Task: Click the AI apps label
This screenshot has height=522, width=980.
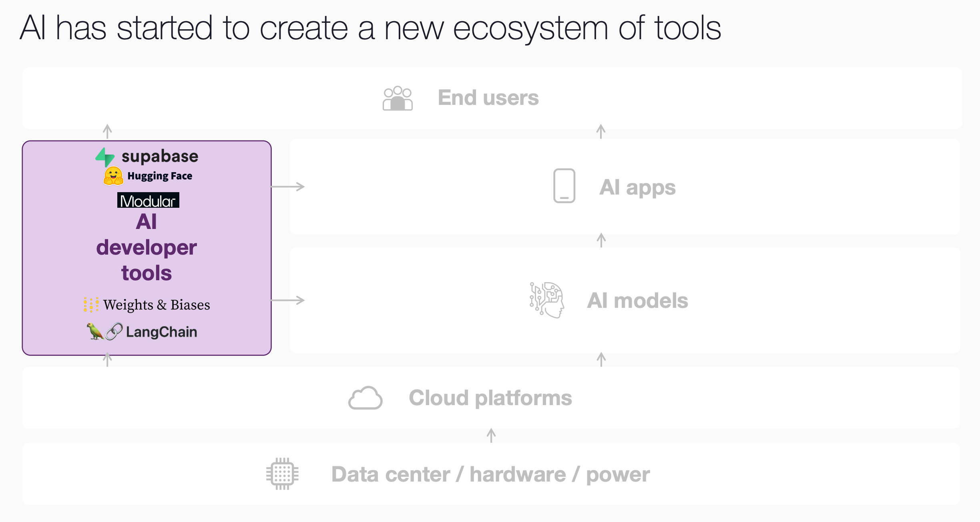Action: [637, 187]
